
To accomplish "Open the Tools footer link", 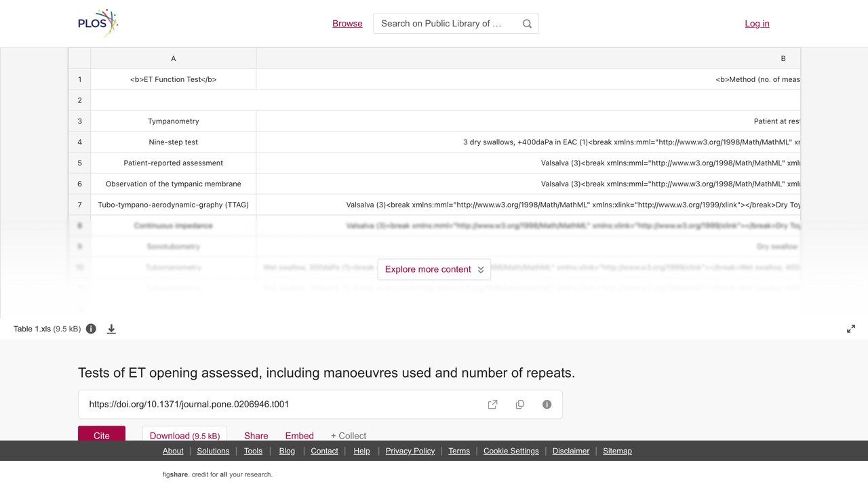I will pyautogui.click(x=253, y=451).
